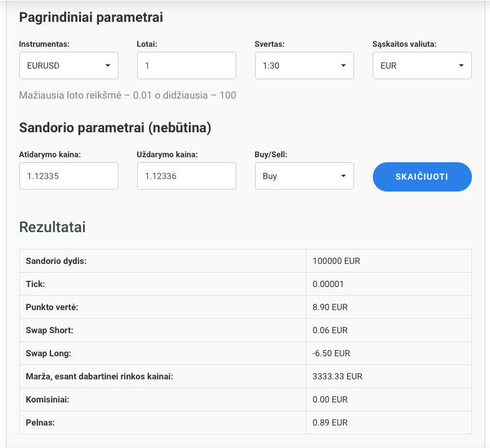The height and width of the screenshot is (448, 490).
Task: Select the Komisiniai value 0.00 EUR
Action: pos(330,399)
